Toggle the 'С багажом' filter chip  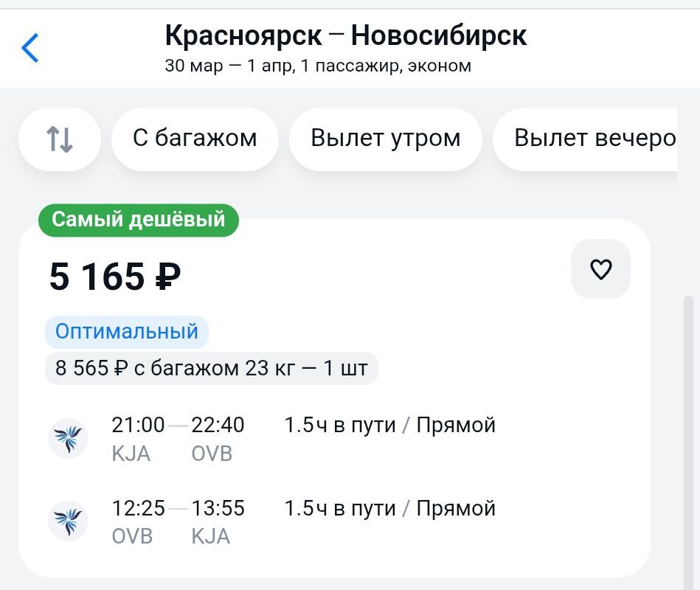pyautogui.click(x=195, y=139)
